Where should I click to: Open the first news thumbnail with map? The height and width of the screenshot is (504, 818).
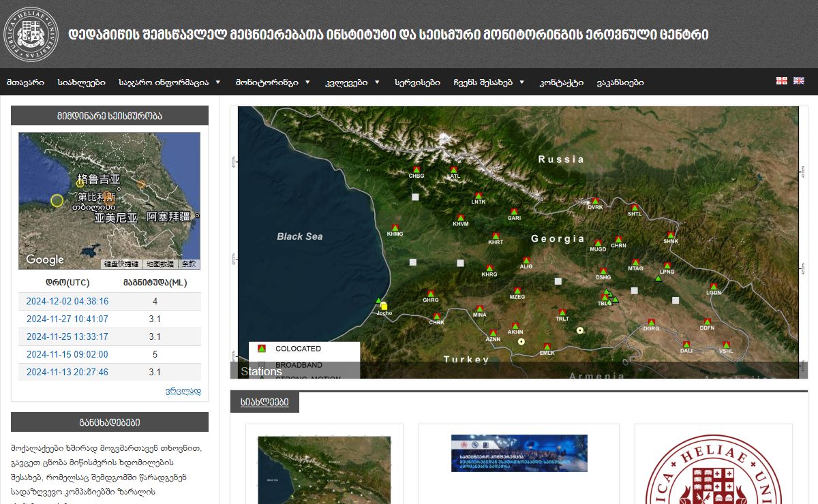click(324, 470)
